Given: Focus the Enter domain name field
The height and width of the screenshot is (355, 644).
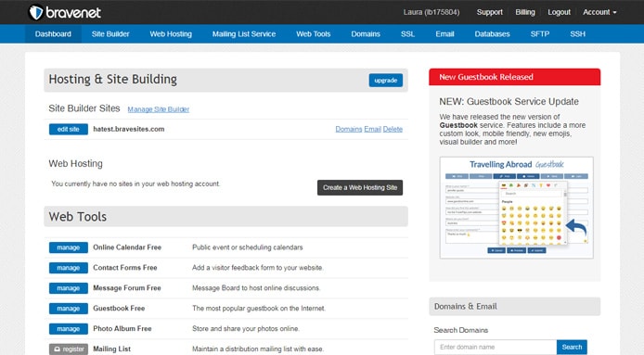Looking at the screenshot, I should [496, 348].
